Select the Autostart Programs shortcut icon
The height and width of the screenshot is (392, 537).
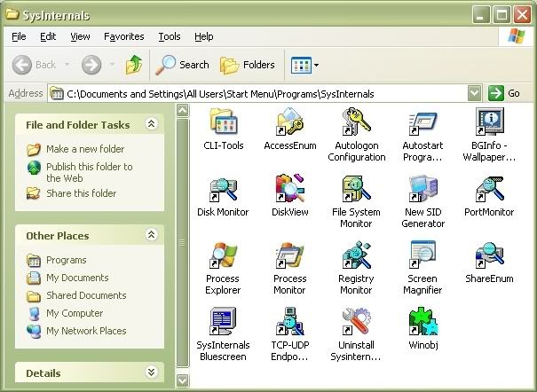pos(423,123)
